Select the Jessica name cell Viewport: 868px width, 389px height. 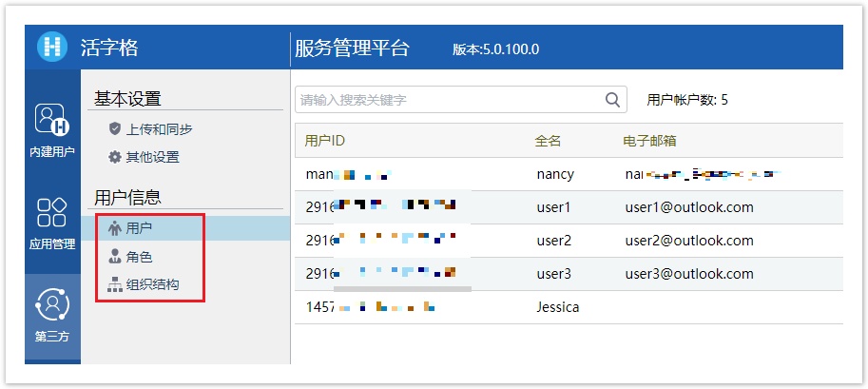click(x=557, y=306)
